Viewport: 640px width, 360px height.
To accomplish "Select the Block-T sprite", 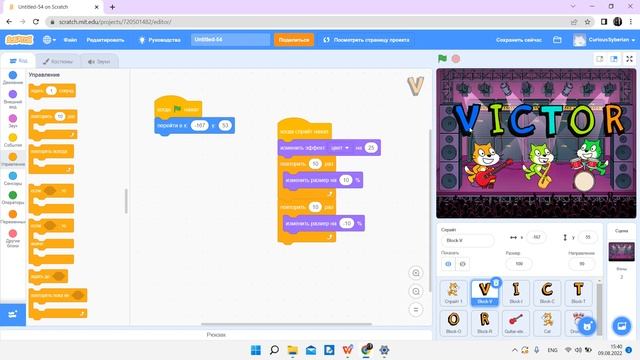I will [x=578, y=293].
